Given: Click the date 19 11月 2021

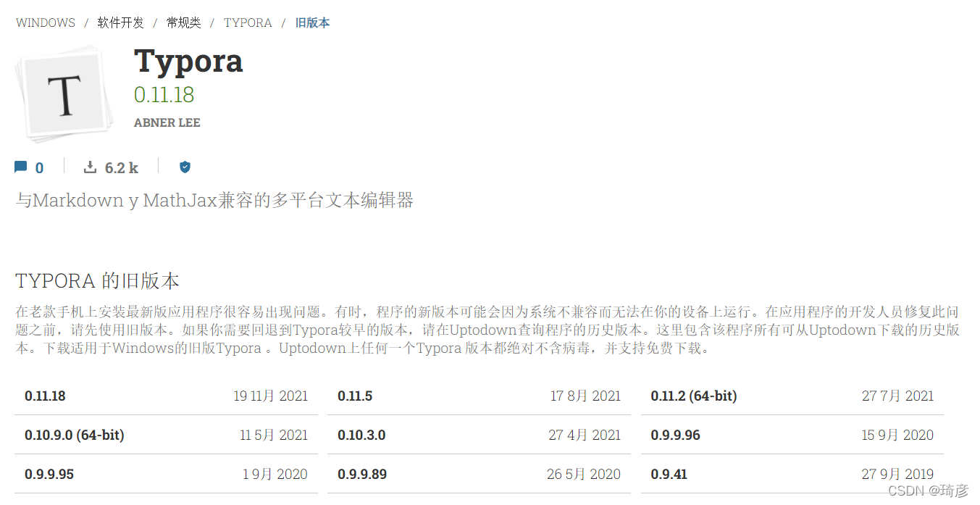Looking at the screenshot, I should (271, 396).
